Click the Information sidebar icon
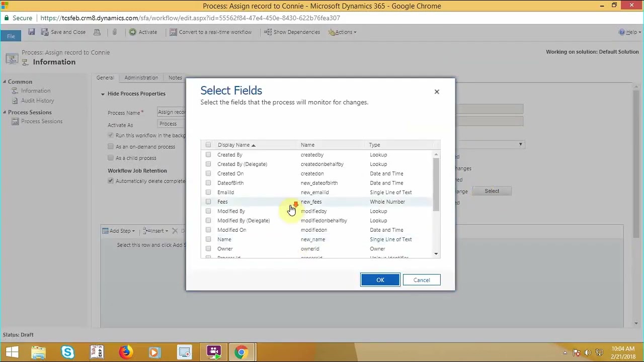644x362 pixels. click(x=16, y=91)
